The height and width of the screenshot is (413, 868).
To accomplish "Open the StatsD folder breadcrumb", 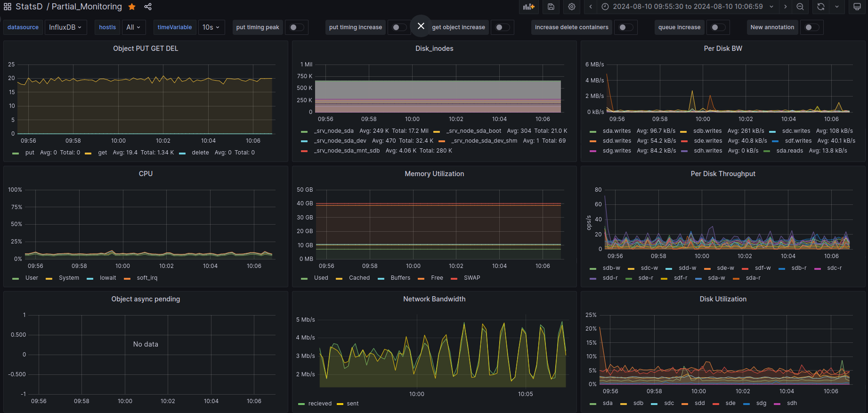I will coord(29,7).
